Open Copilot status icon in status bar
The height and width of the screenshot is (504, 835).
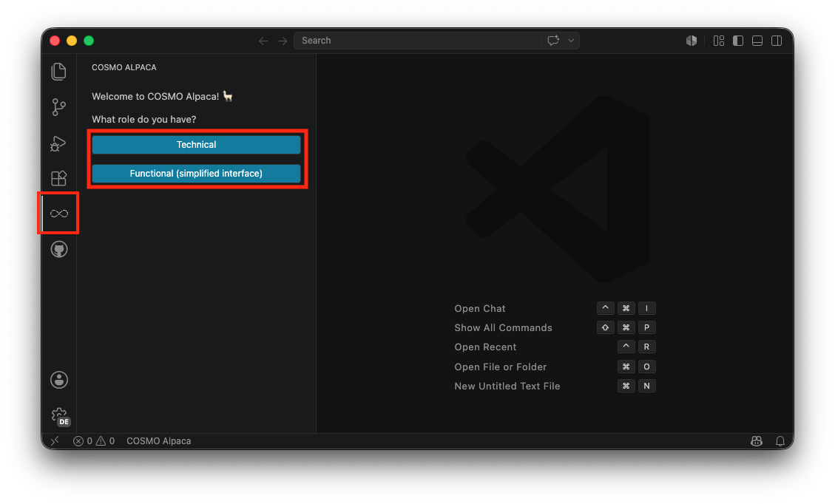tap(756, 440)
